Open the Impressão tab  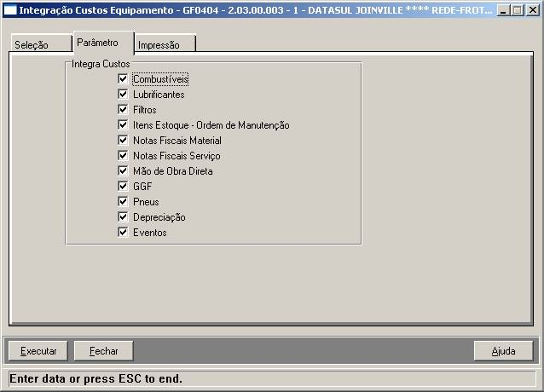point(165,43)
